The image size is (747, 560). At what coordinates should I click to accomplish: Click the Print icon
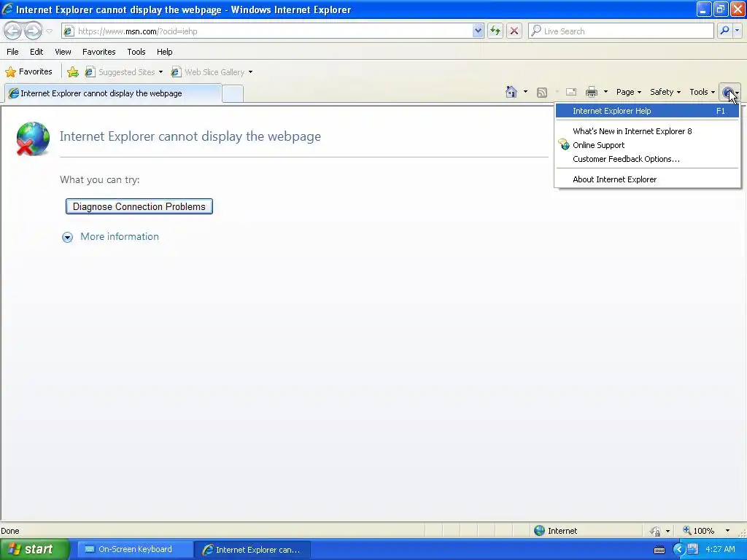591,92
